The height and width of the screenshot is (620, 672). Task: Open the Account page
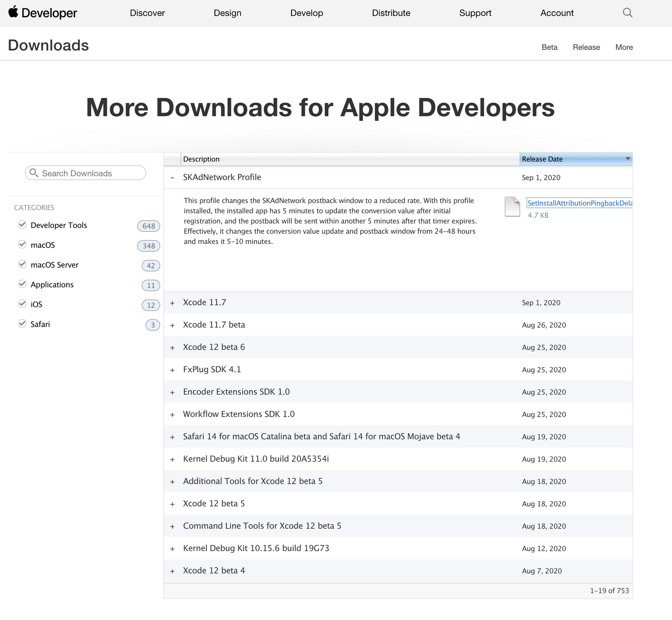(x=557, y=13)
